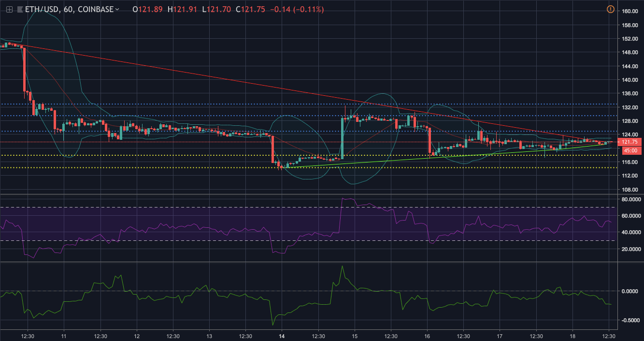Select the green ascending support trendline

(x=386, y=160)
